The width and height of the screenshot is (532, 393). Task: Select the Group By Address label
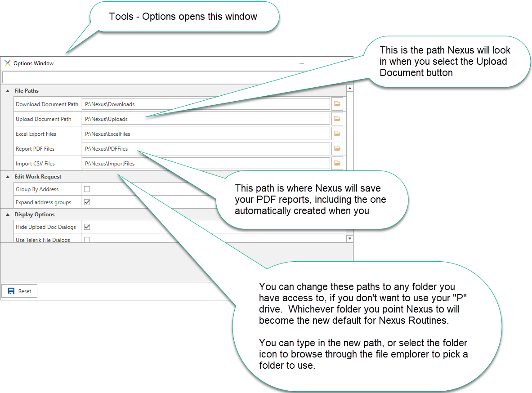[x=37, y=189]
